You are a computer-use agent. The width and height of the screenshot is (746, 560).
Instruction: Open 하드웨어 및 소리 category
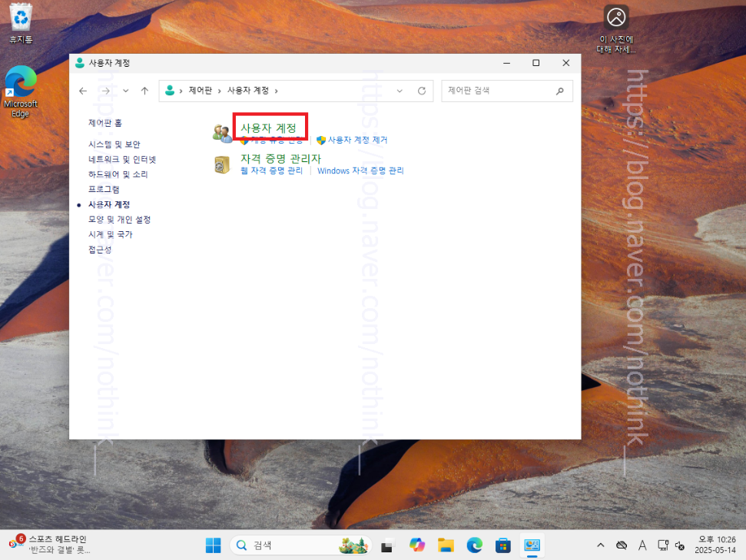[118, 174]
